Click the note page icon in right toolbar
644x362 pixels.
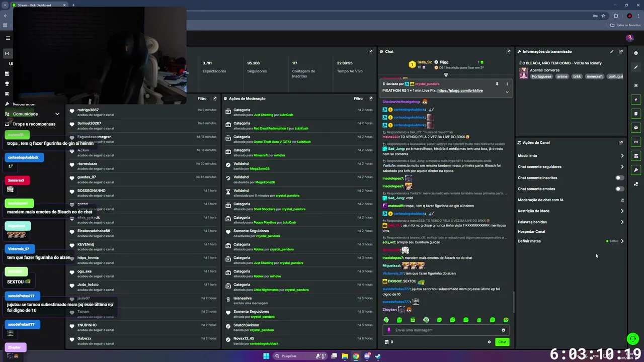636,114
